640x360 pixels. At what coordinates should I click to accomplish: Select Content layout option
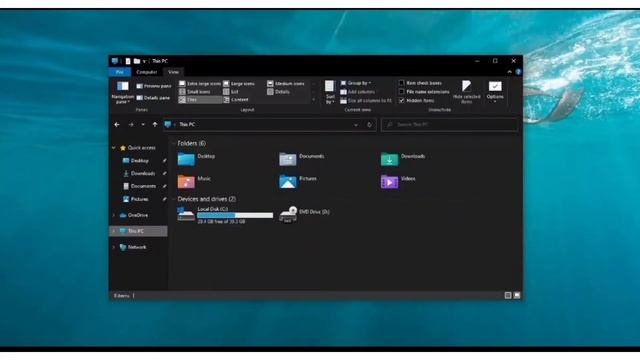coord(236,100)
